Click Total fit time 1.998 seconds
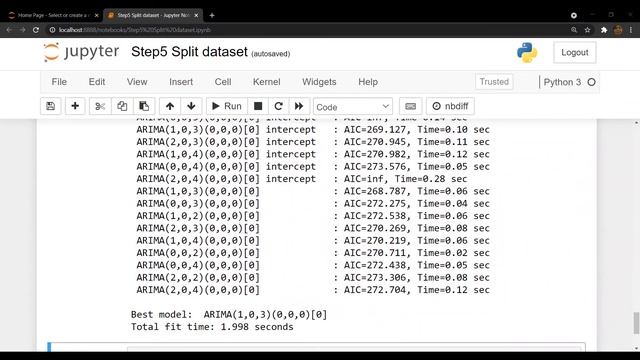 pos(212,327)
